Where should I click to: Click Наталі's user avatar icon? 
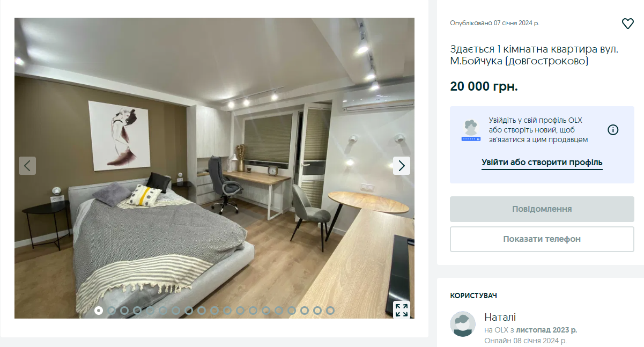pyautogui.click(x=463, y=324)
